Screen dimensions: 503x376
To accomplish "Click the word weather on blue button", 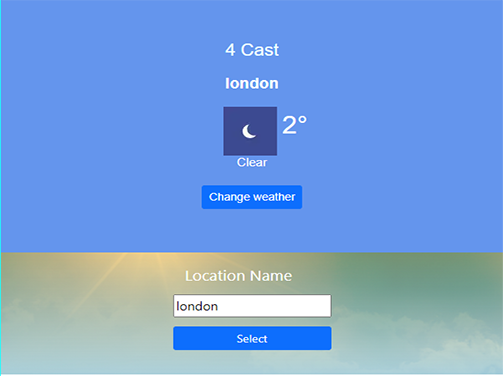I will click(x=274, y=197).
